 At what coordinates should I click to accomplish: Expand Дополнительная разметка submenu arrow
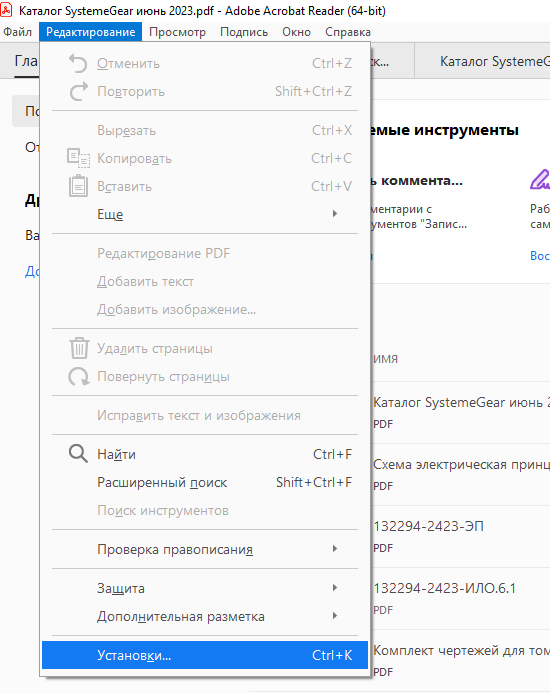click(335, 616)
